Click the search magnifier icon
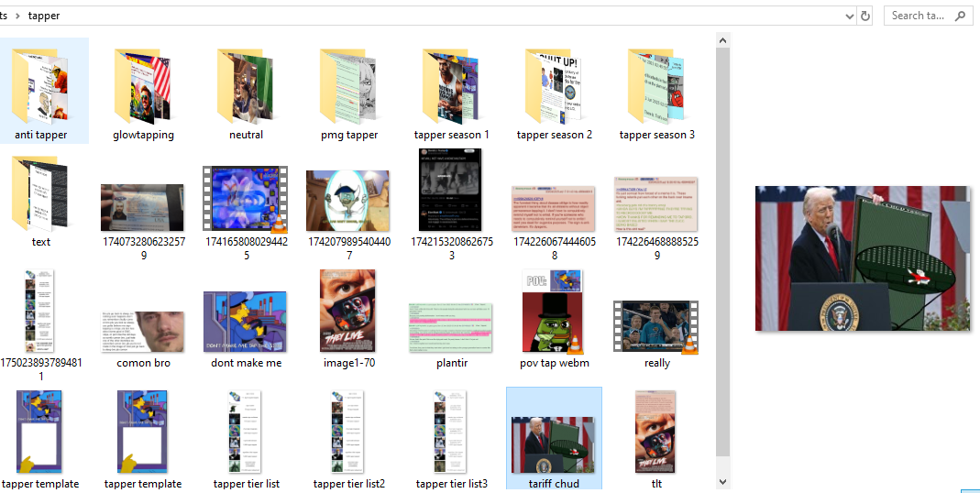 [960, 16]
